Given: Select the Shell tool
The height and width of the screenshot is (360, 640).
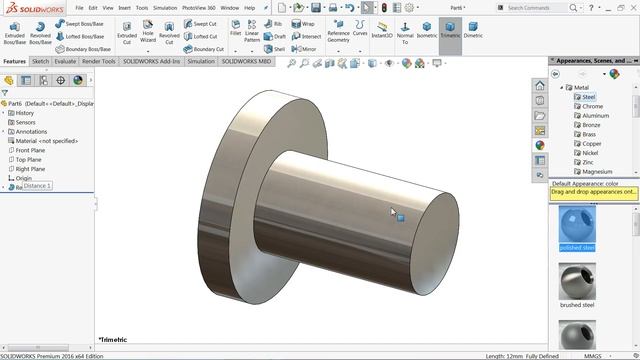Looking at the screenshot, I should [274, 49].
